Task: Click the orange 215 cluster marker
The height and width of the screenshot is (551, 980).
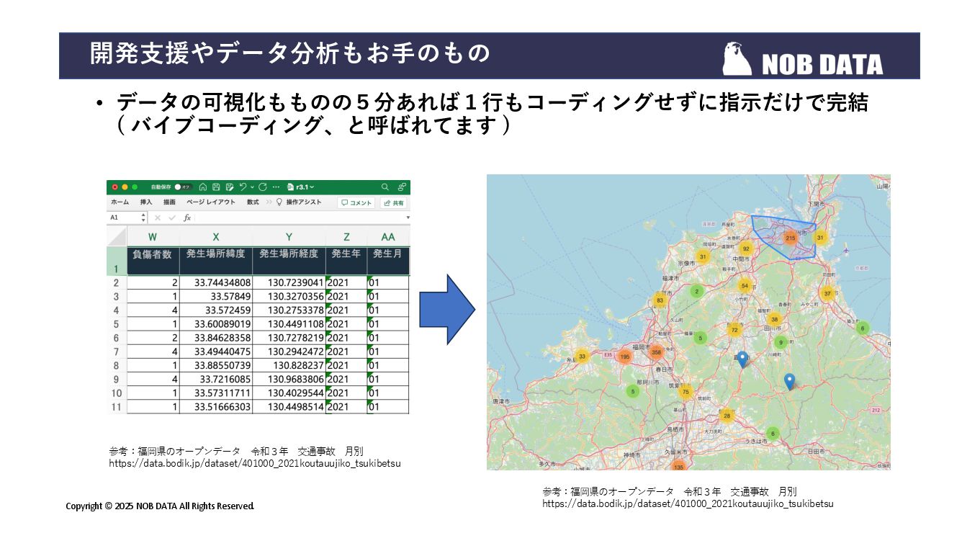Action: coord(790,238)
